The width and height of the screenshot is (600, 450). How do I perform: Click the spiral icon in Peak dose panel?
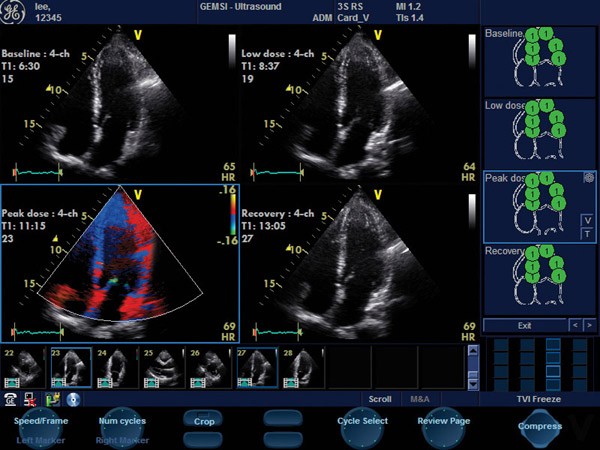(588, 177)
